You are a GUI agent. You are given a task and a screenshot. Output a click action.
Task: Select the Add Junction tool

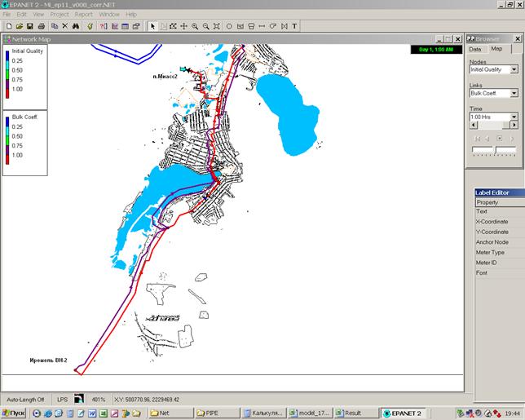click(229, 26)
